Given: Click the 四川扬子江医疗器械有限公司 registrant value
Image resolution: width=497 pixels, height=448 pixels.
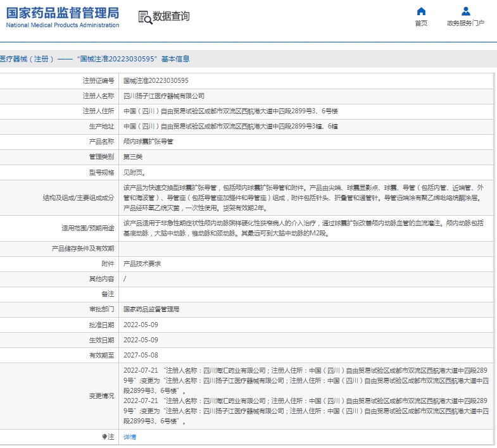Looking at the screenshot, I should click(163, 96).
